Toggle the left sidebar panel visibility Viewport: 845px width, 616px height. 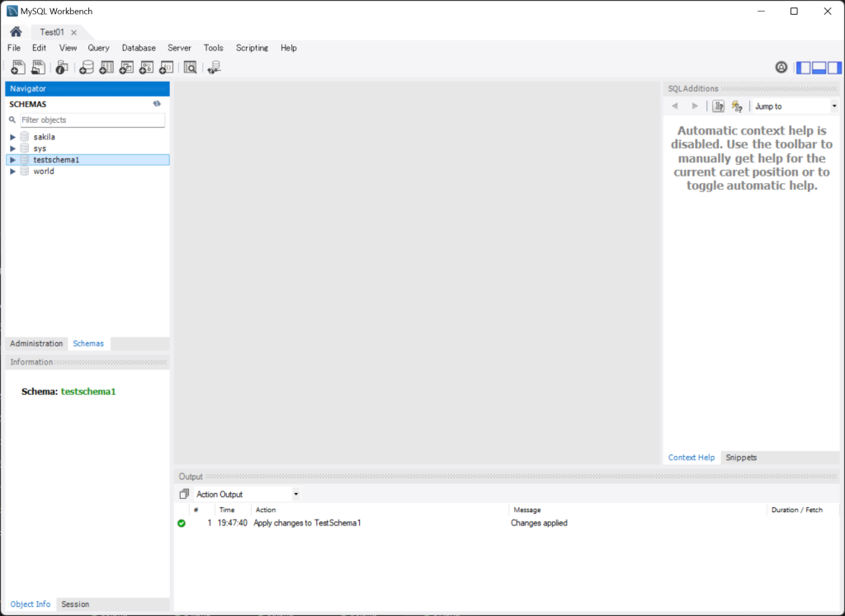click(803, 68)
